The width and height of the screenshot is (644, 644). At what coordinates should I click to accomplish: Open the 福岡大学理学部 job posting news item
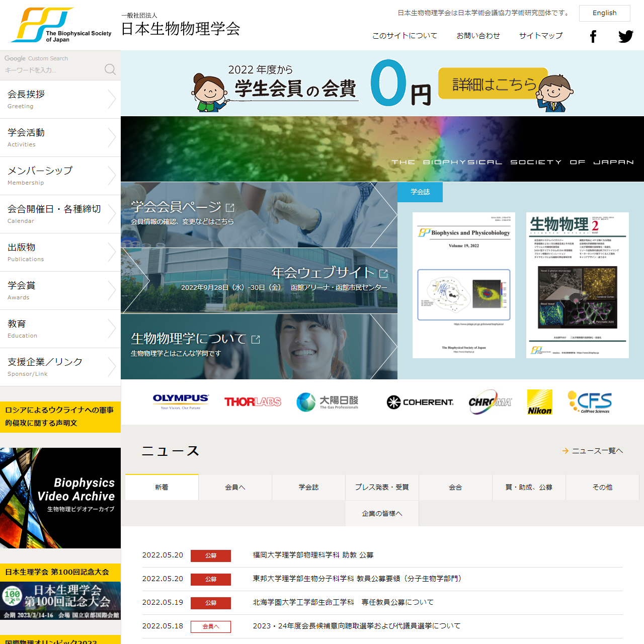coord(313,555)
